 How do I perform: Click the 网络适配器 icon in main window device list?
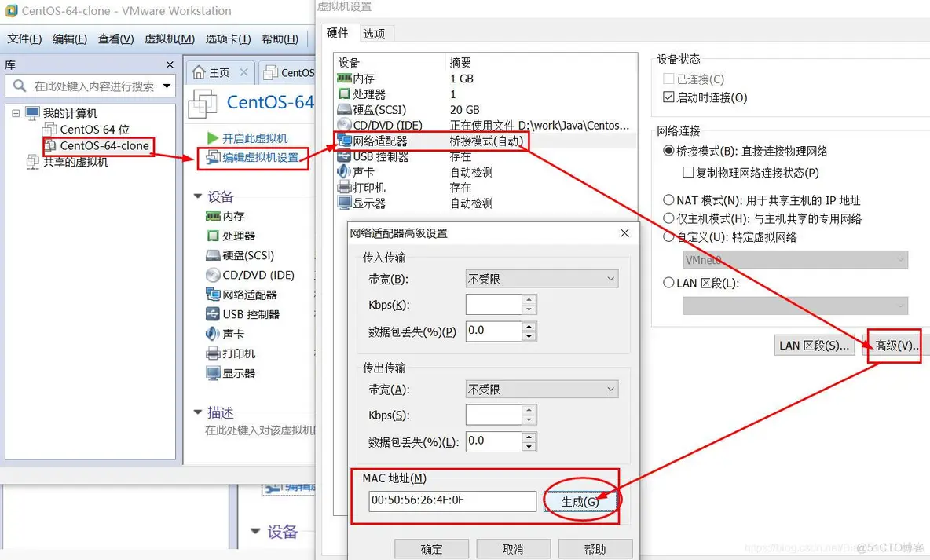coord(213,295)
